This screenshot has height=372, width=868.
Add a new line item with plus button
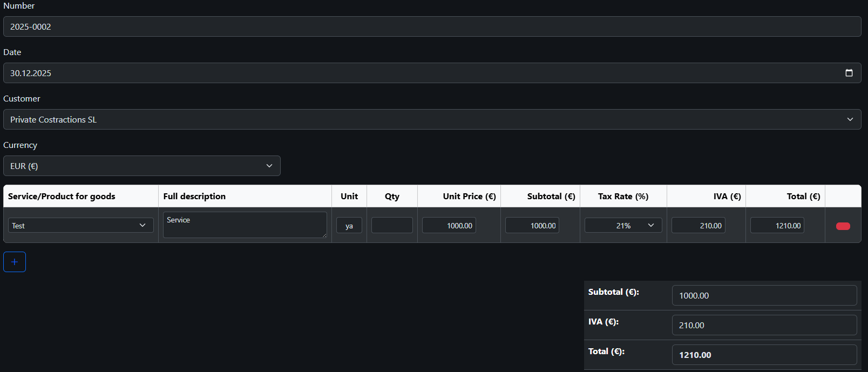(15, 262)
